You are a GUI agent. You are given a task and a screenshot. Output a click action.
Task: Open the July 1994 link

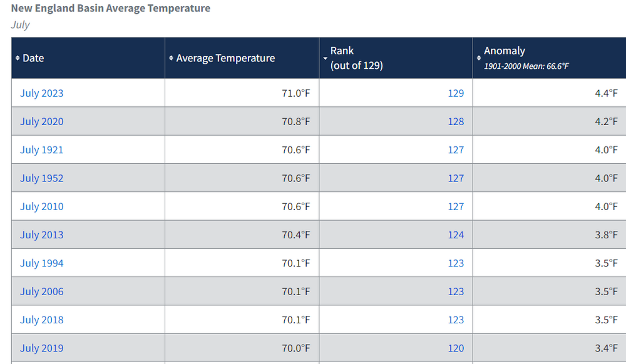tap(42, 263)
